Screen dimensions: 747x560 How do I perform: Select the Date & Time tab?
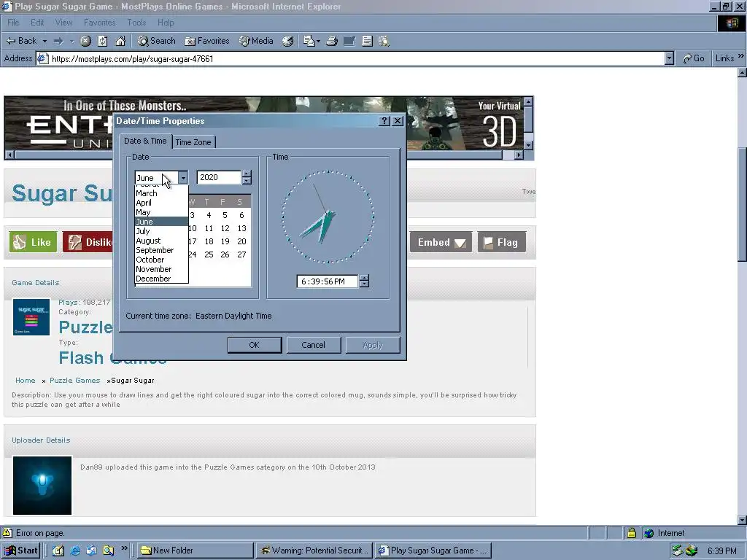[145, 141]
